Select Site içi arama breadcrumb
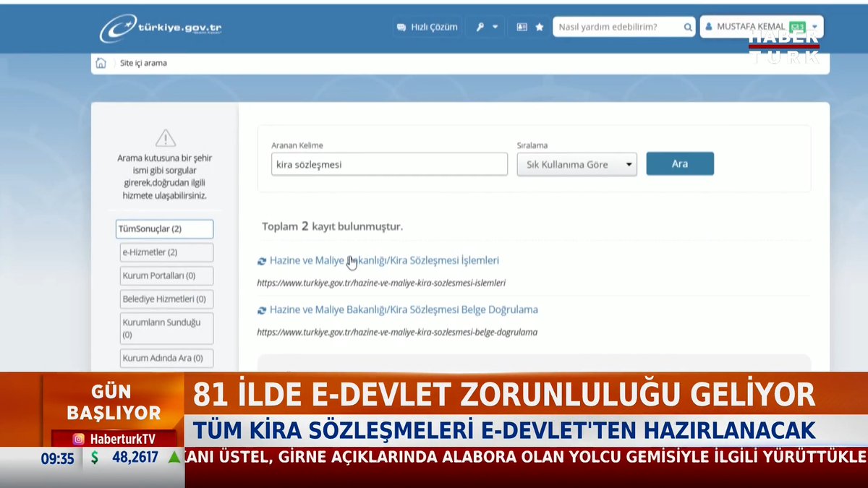This screenshot has height=488, width=868. click(x=143, y=63)
